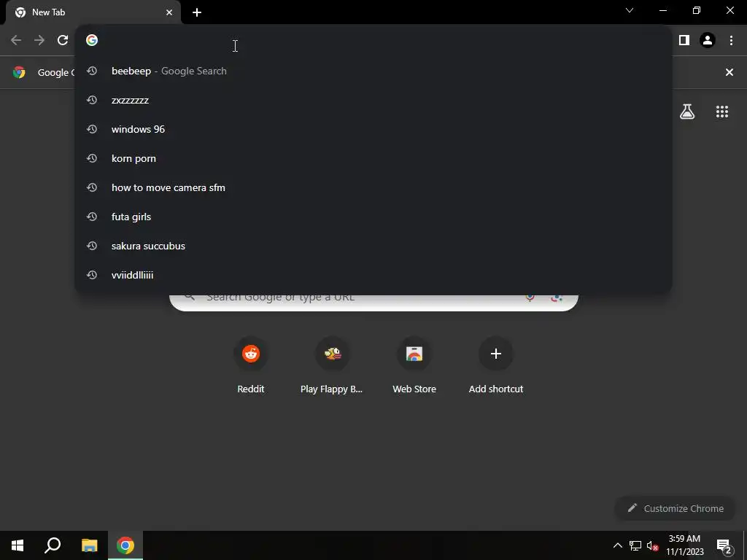The height and width of the screenshot is (560, 747).
Task: Select the beebeep Google Search suggestion
Action: 373,71
